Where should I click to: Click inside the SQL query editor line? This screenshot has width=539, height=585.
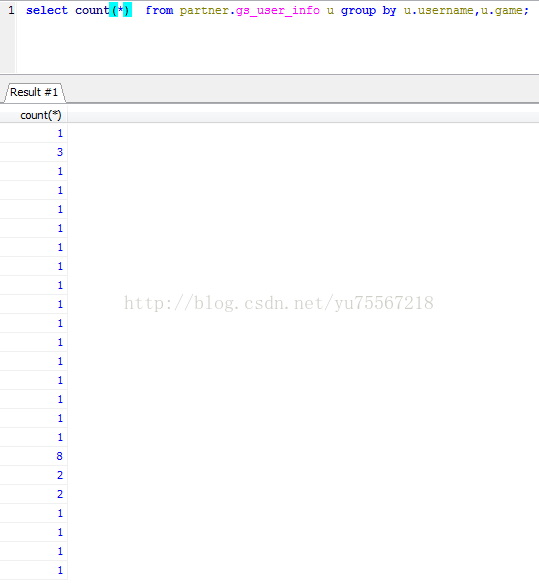pyautogui.click(x=277, y=10)
